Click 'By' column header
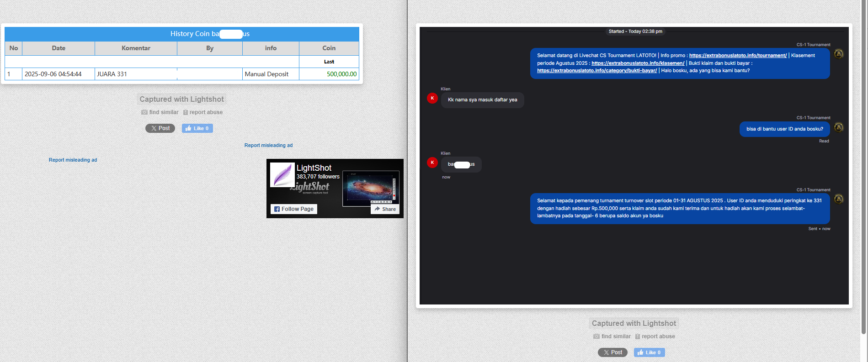 [x=210, y=48]
